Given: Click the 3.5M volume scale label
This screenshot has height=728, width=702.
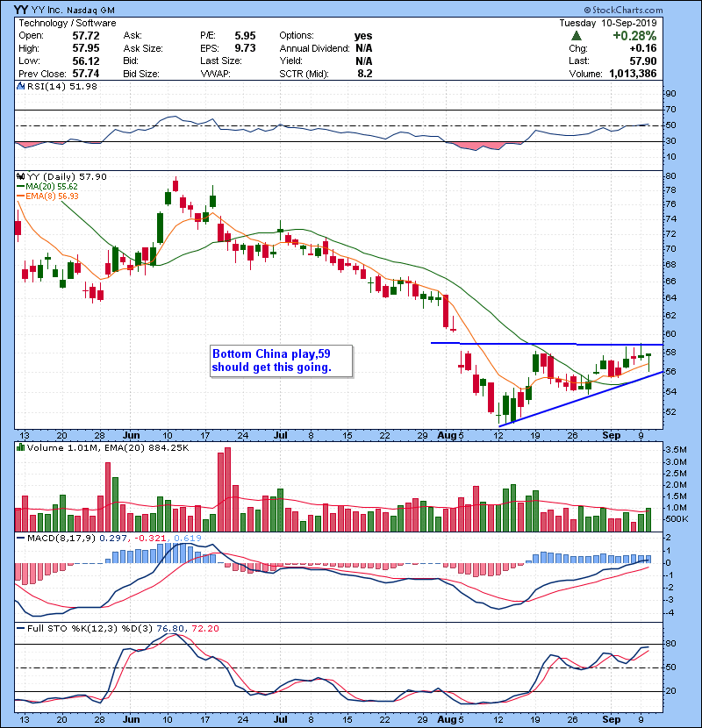Looking at the screenshot, I should point(676,449).
